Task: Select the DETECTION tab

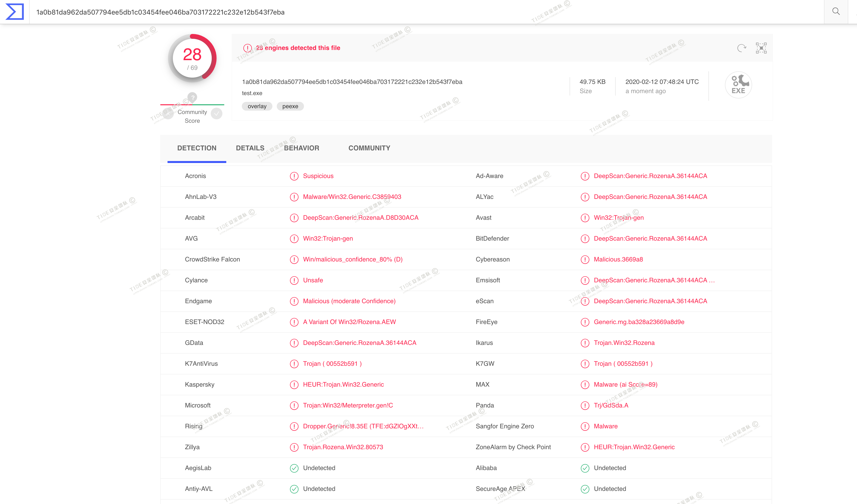Action: click(x=197, y=148)
